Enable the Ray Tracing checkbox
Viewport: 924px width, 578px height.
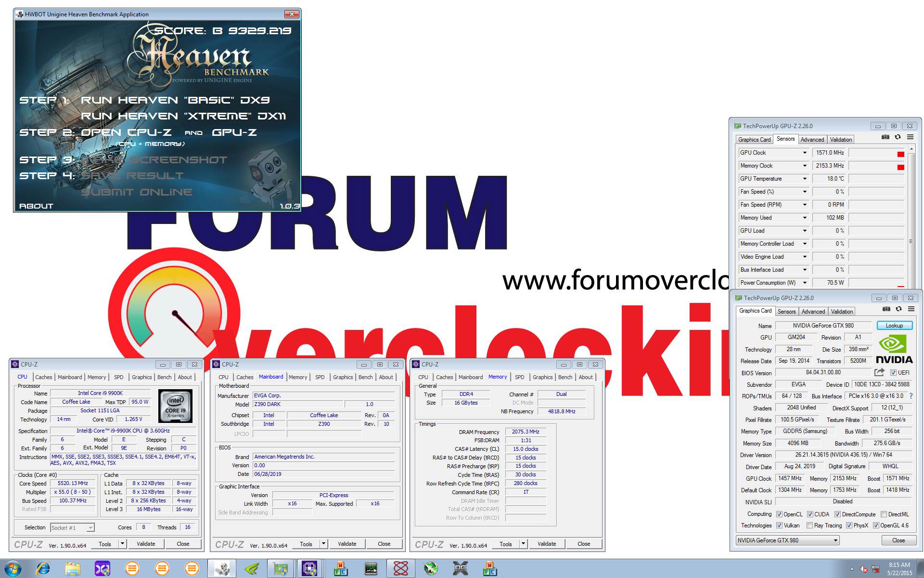tap(809, 525)
